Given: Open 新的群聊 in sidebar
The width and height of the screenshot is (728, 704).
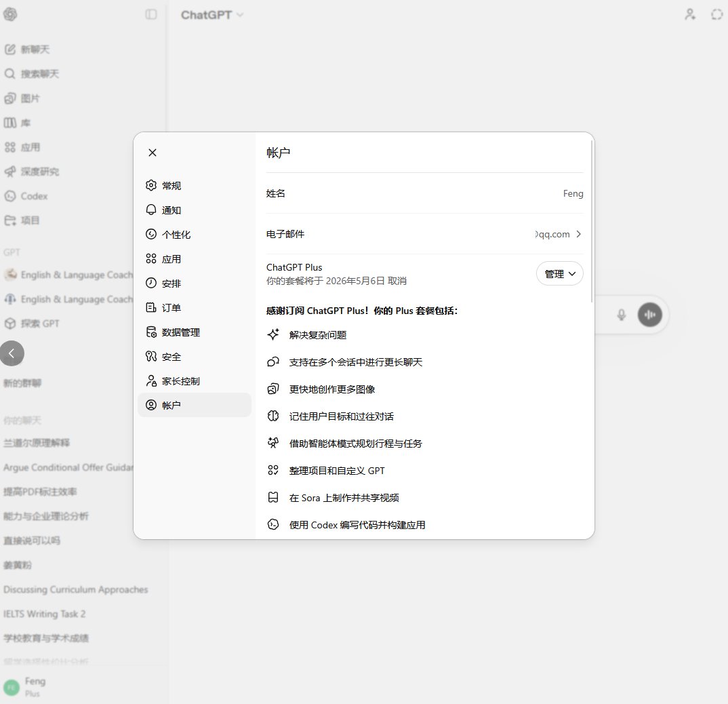Looking at the screenshot, I should 22,383.
